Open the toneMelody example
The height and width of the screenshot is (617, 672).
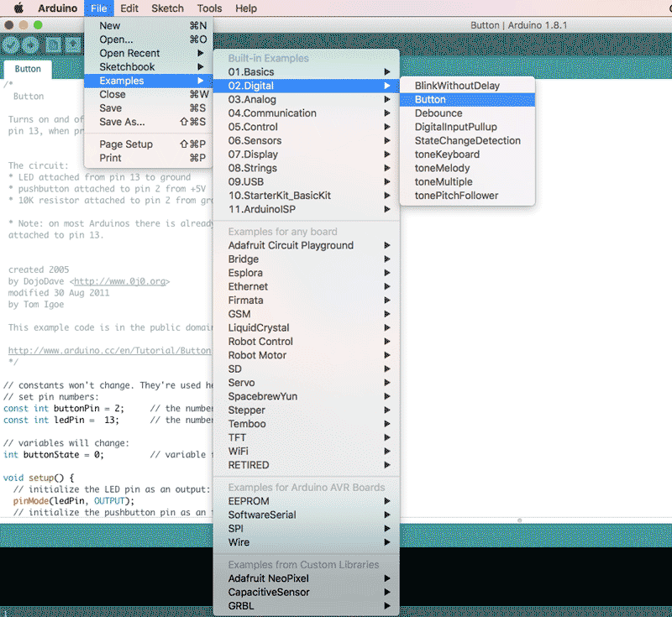[x=467, y=168]
